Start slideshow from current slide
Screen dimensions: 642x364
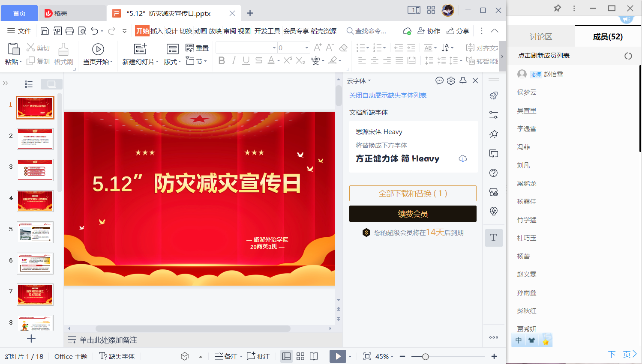98,54
